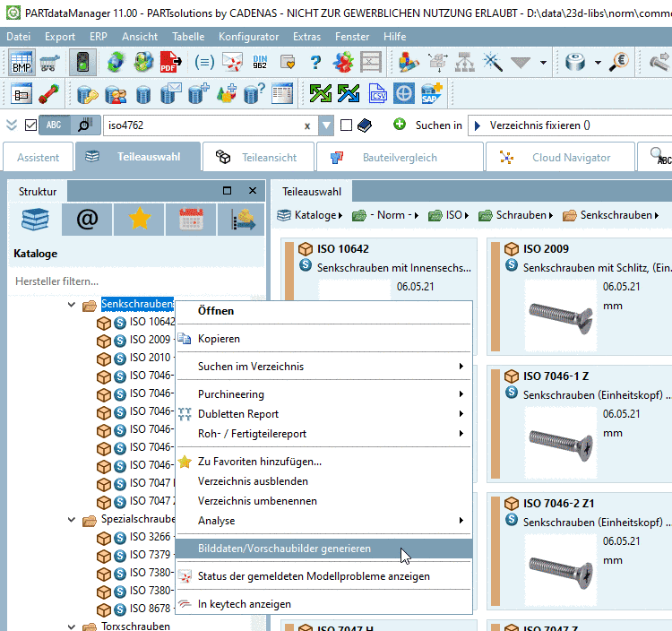Screen dimensions: 672x631
Task: Select the ISO 2009 screw thumbnail
Action: (561, 315)
